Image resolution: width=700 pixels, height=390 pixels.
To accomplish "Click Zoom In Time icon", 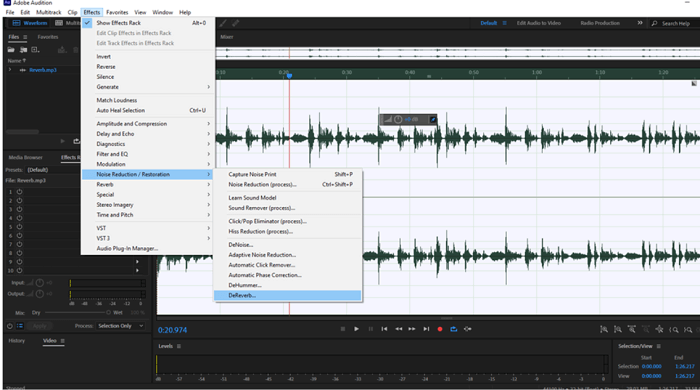I will click(x=632, y=329).
